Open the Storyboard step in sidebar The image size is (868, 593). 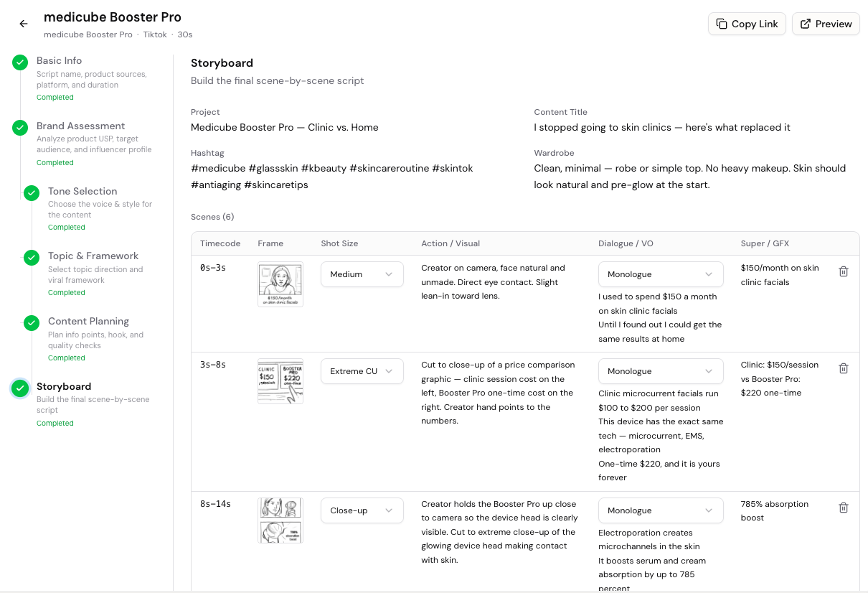click(x=64, y=387)
